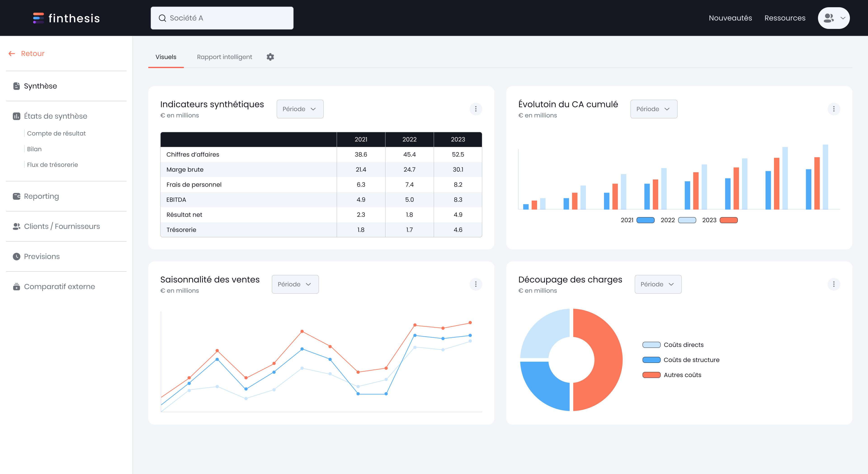Click the 52.5 value in 2023 column
This screenshot has width=868, height=474.
coord(458,154)
